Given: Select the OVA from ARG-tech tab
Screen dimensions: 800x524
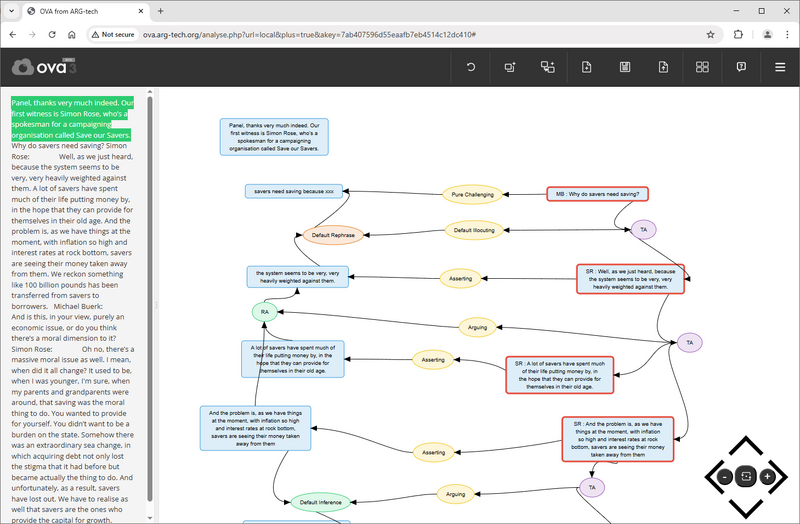Looking at the screenshot, I should tap(86, 11).
